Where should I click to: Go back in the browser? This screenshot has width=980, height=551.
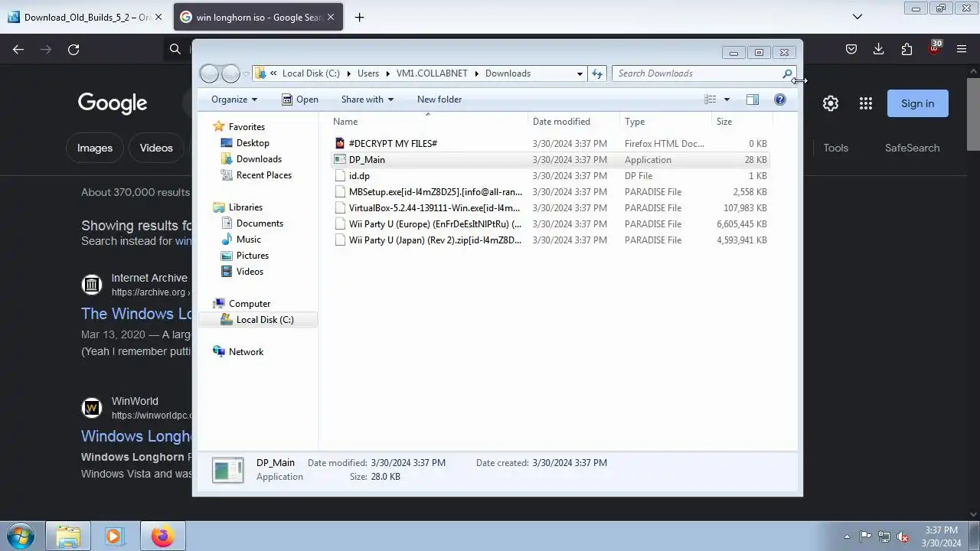coord(18,49)
